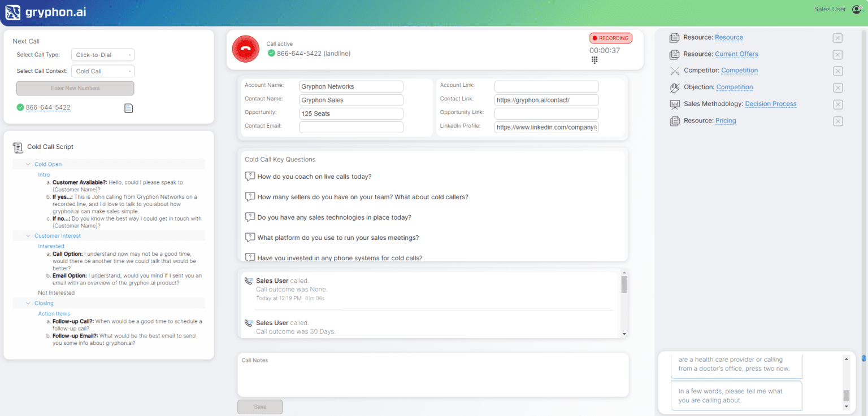Click phone icon of first Sales User call
The image size is (868, 416).
coord(249,281)
